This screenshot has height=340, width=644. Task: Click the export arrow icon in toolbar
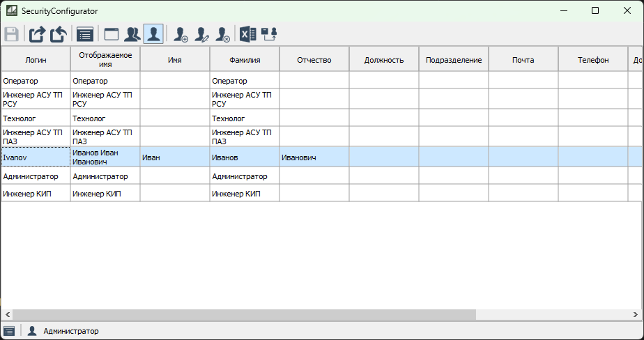[x=37, y=34]
